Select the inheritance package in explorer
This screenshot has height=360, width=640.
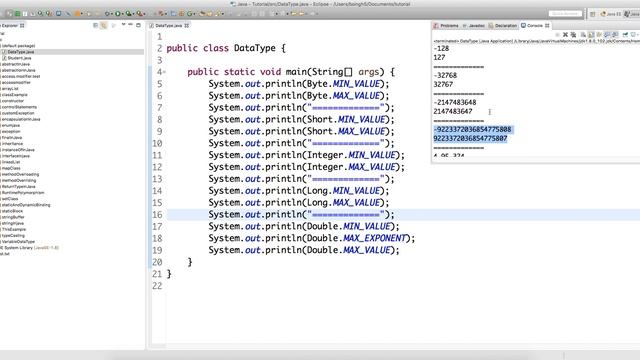(12, 144)
